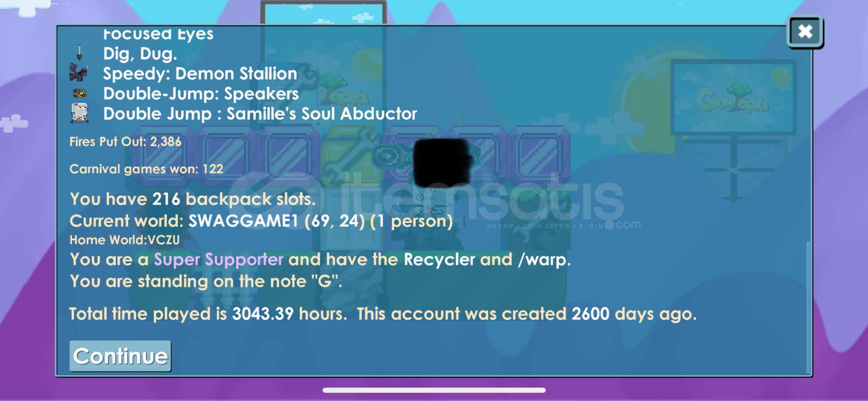
Task: Click the Fires Put Out stat line
Action: pos(125,141)
